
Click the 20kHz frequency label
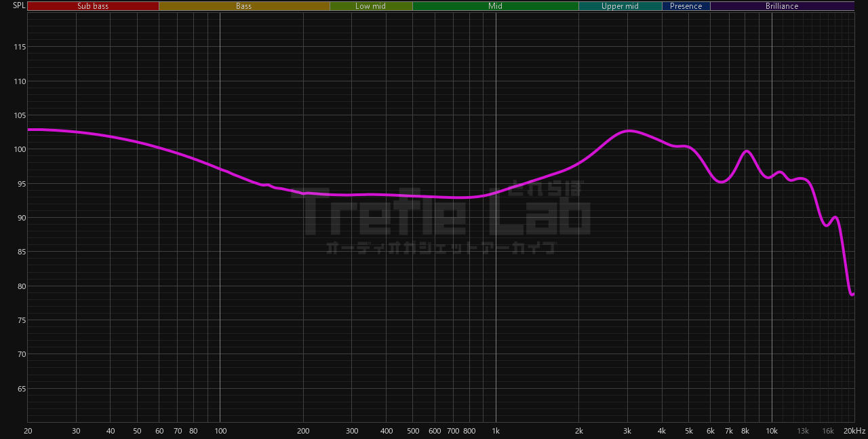click(854, 431)
